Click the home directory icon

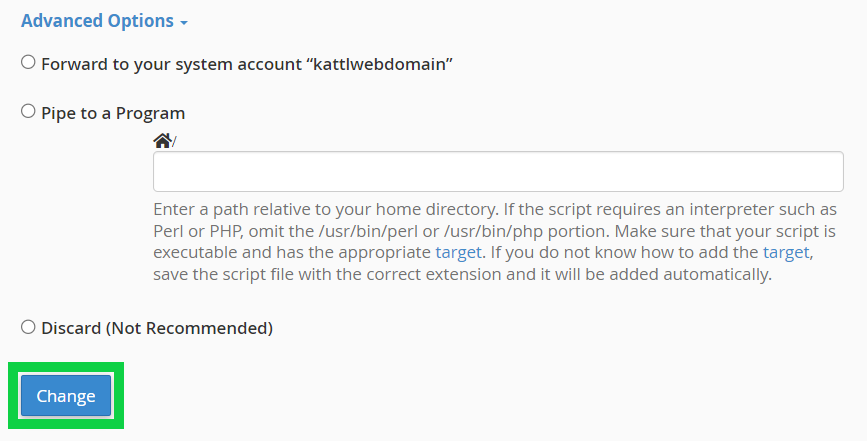[162, 141]
